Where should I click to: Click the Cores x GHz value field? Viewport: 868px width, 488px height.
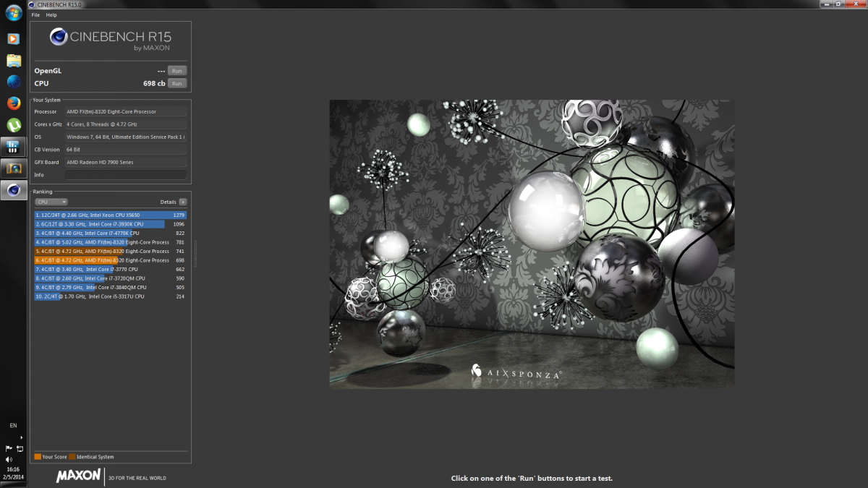(x=125, y=124)
